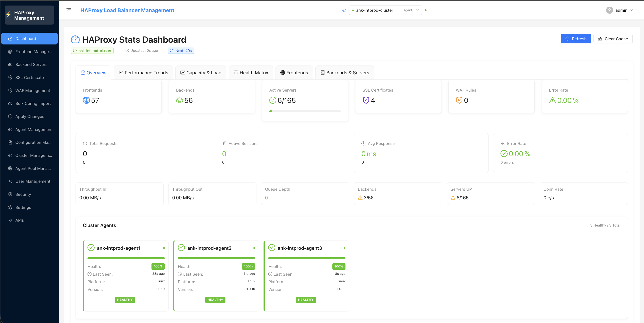Click the HAProxy lightning bolt logo

8,15
